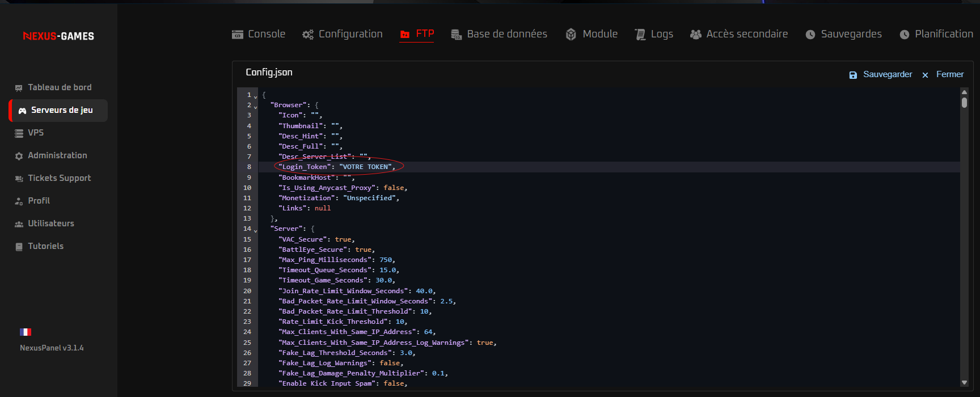Image resolution: width=980 pixels, height=397 pixels.
Task: Click the Tableau de bord sidebar icon
Action: 19,88
